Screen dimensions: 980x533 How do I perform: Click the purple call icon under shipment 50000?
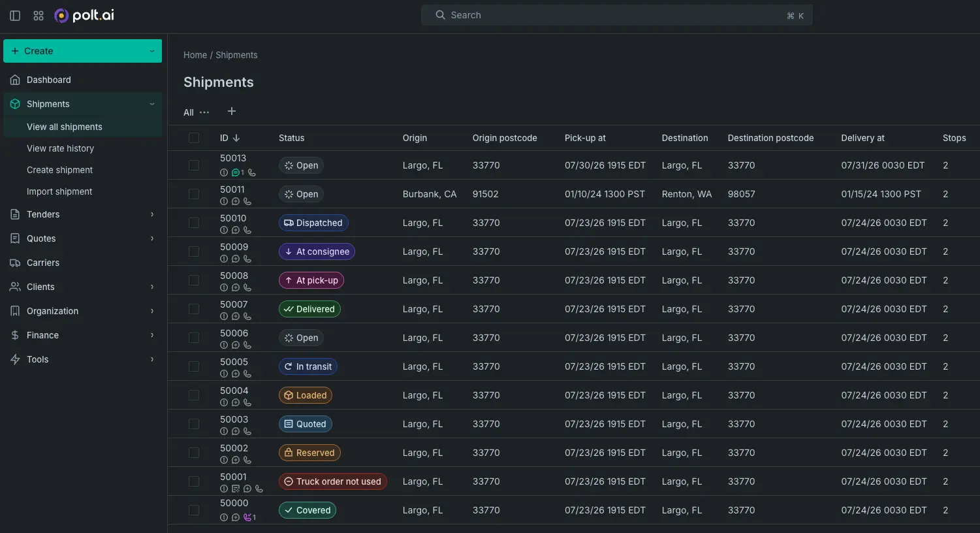(247, 517)
